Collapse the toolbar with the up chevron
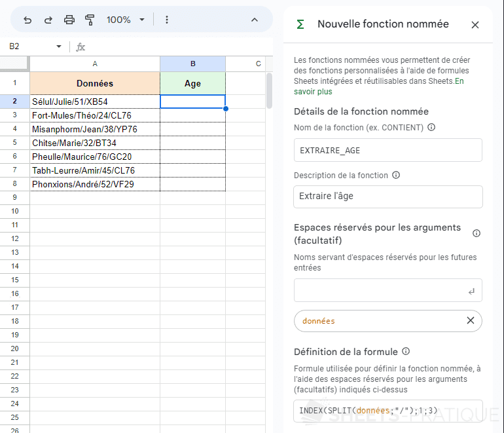The width and height of the screenshot is (504, 433). coord(254,20)
